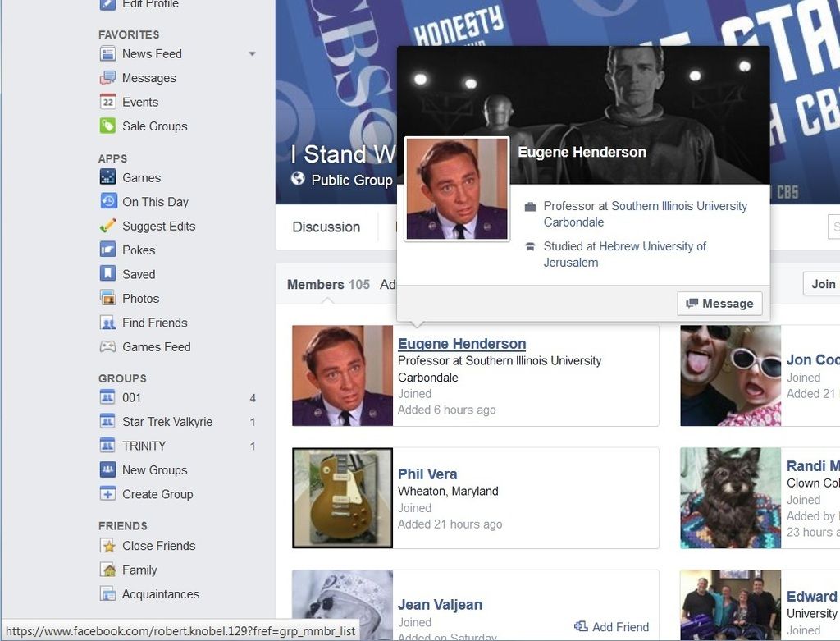Click the Saved bookmark icon
This screenshot has height=641, width=840.
(107, 274)
